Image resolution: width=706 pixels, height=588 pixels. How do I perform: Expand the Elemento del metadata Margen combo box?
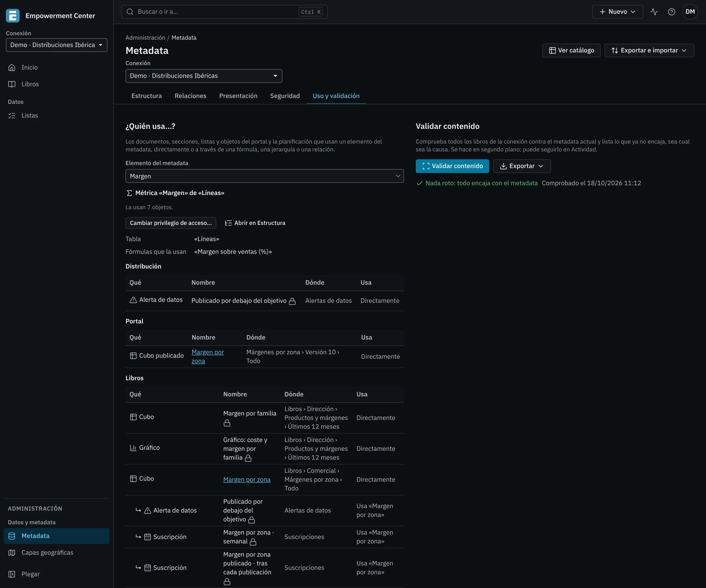click(265, 176)
